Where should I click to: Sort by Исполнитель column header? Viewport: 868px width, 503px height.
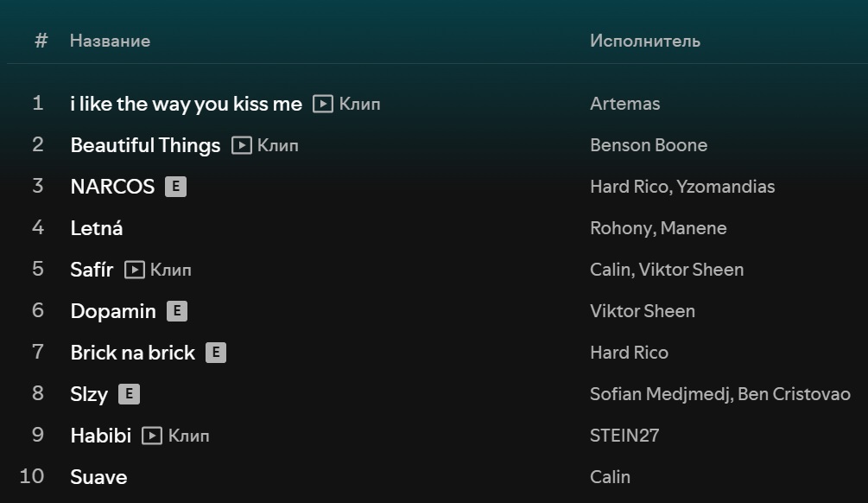(645, 41)
